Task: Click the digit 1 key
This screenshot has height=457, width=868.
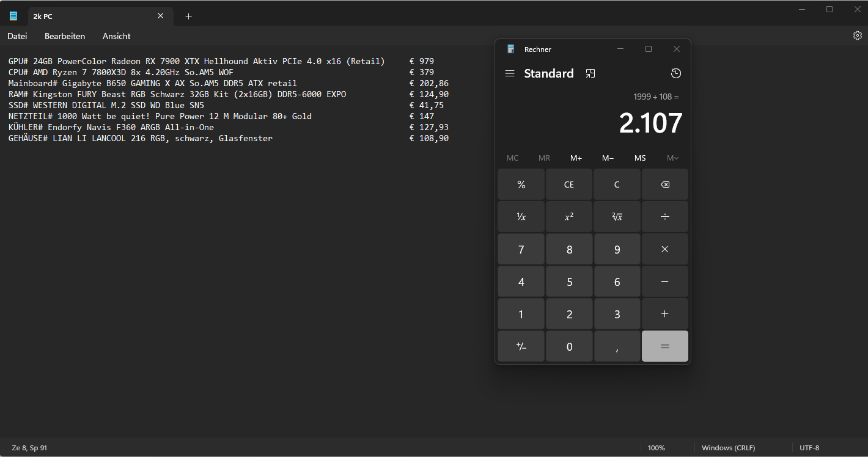Action: [521, 314]
